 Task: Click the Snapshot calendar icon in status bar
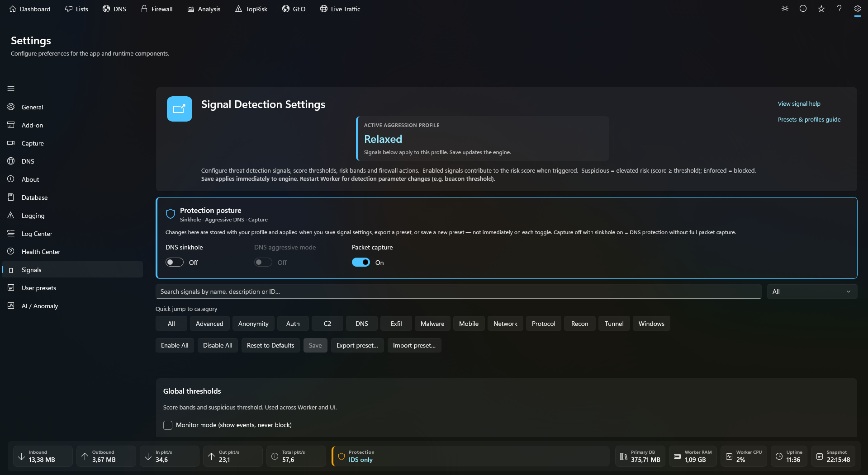point(820,456)
